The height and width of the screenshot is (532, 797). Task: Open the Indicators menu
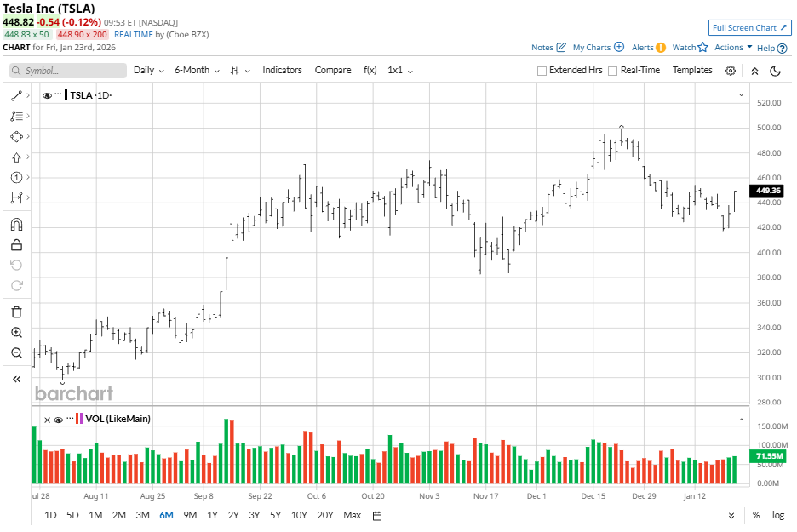[x=282, y=70]
